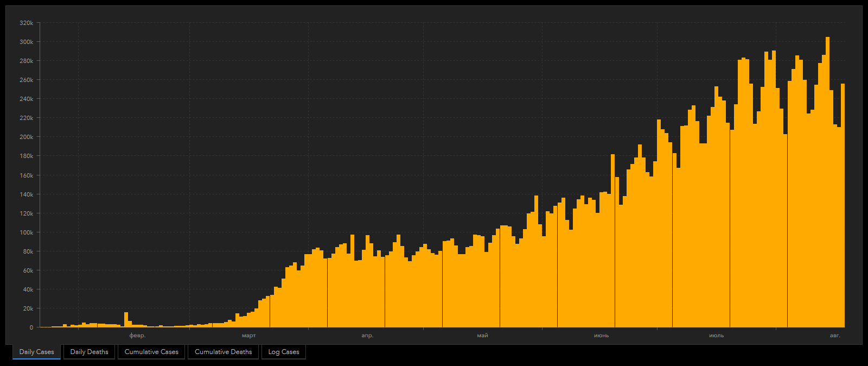
Task: Click the 220k y-axis label
Action: tap(27, 118)
